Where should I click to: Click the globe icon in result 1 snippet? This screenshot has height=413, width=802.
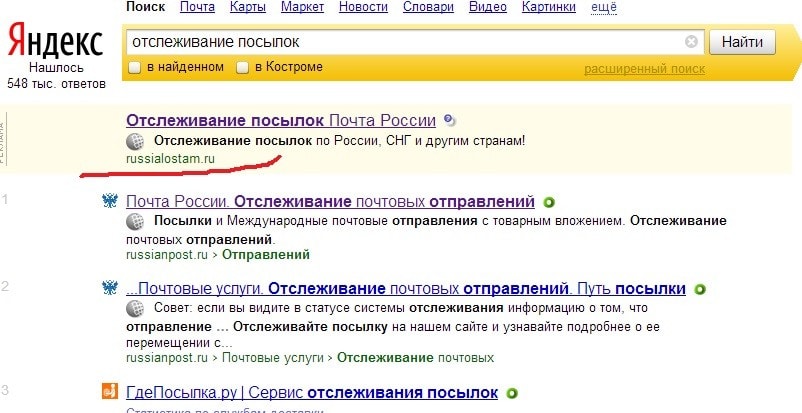click(135, 222)
